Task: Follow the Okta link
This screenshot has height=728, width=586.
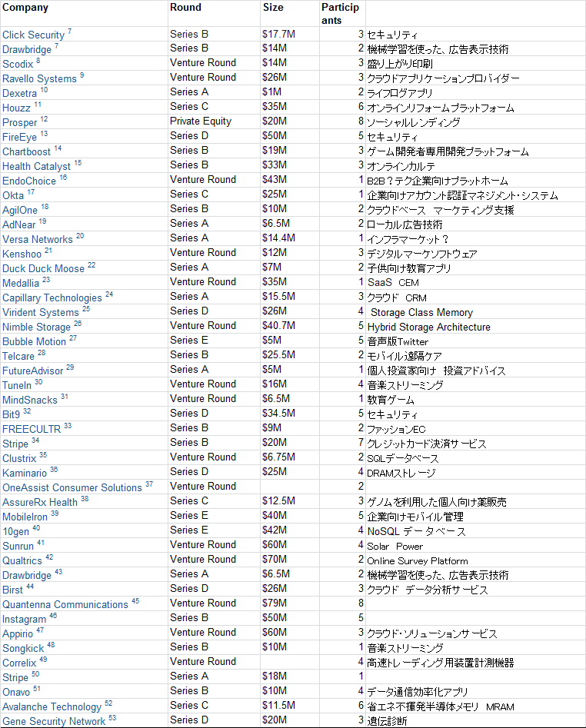Action: tap(13, 195)
